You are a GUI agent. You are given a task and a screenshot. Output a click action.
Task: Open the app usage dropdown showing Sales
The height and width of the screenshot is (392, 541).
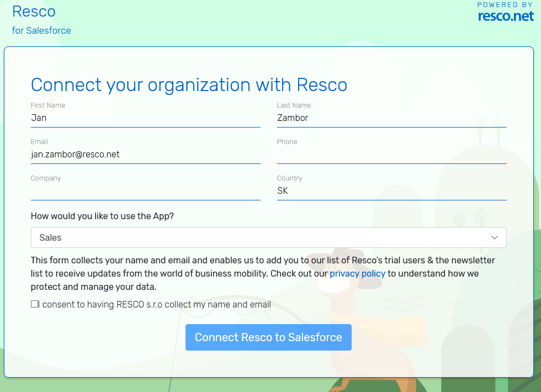[268, 237]
